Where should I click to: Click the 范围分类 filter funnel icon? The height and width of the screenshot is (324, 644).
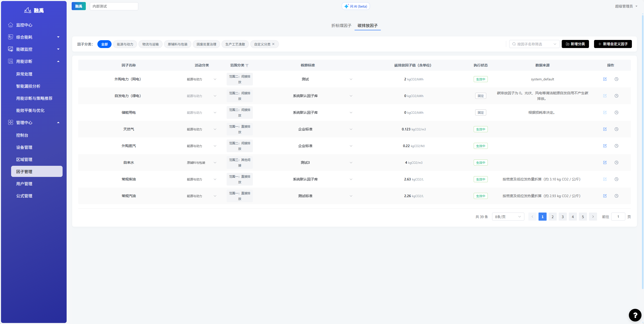coord(247,65)
